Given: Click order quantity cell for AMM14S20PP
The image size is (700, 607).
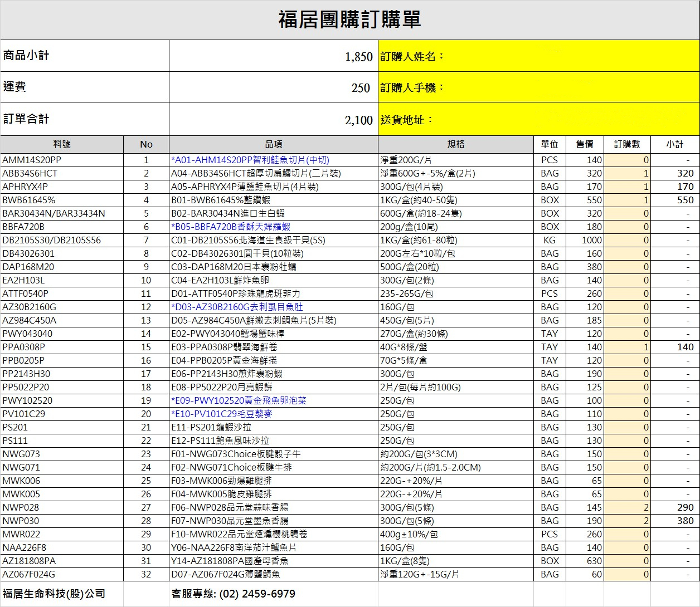Looking at the screenshot, I should (627, 160).
